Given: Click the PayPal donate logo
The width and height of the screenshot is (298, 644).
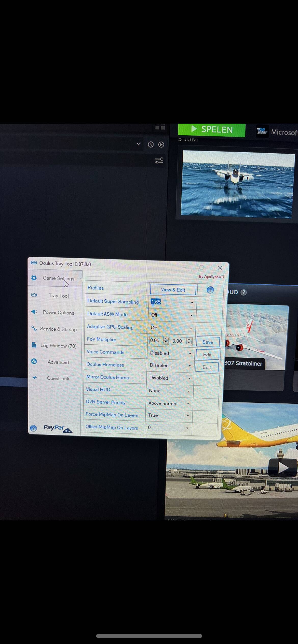Looking at the screenshot, I should [x=58, y=428].
